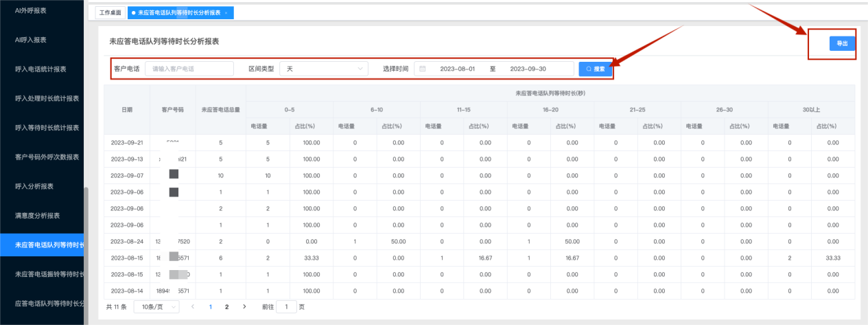Go to page 2 in pagination
868x325 pixels.
[226, 306]
